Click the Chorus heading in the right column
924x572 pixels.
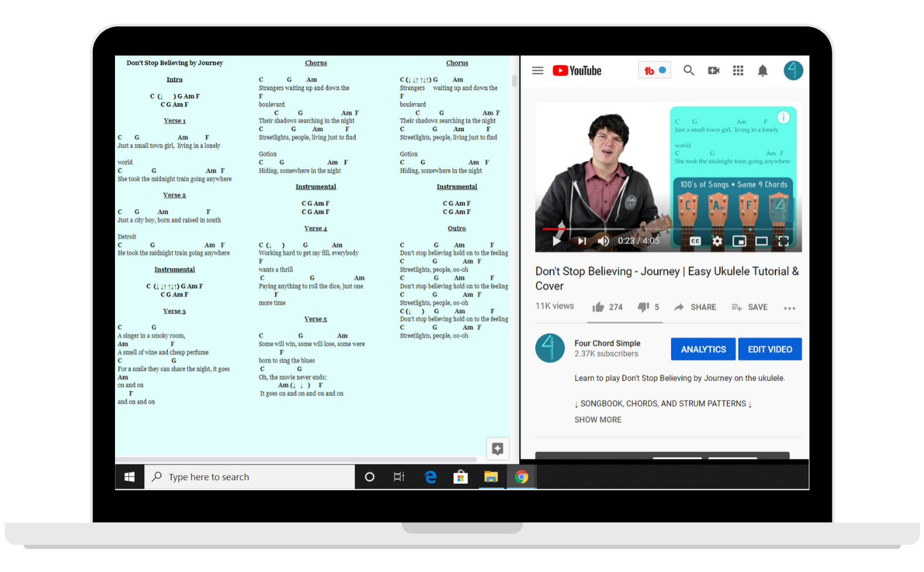[457, 63]
